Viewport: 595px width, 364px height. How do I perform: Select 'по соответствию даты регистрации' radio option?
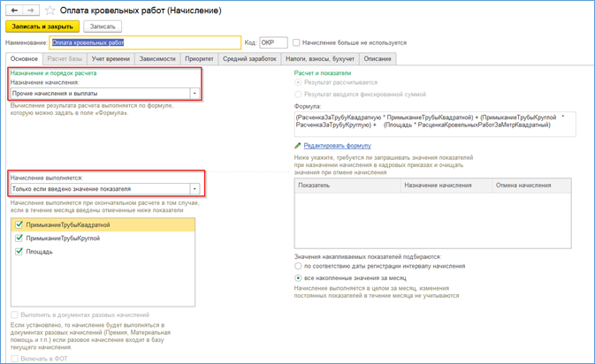[298, 266]
